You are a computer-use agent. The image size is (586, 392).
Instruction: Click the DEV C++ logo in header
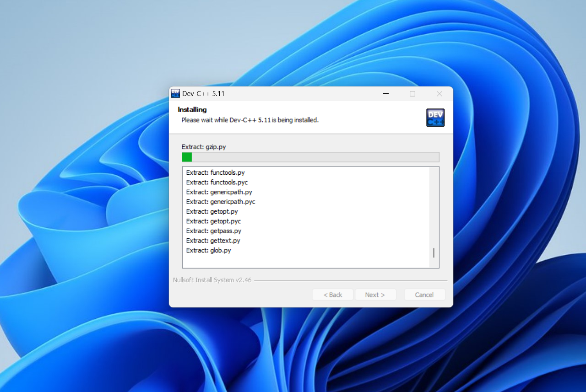[435, 118]
